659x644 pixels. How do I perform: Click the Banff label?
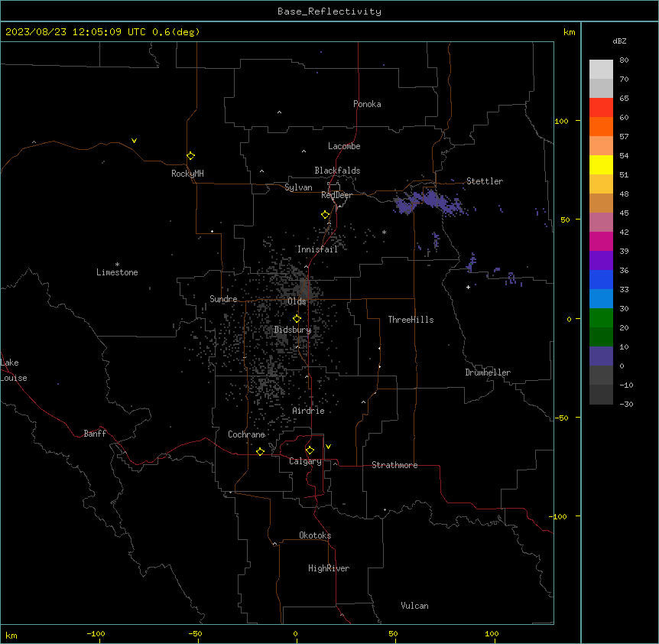point(95,434)
